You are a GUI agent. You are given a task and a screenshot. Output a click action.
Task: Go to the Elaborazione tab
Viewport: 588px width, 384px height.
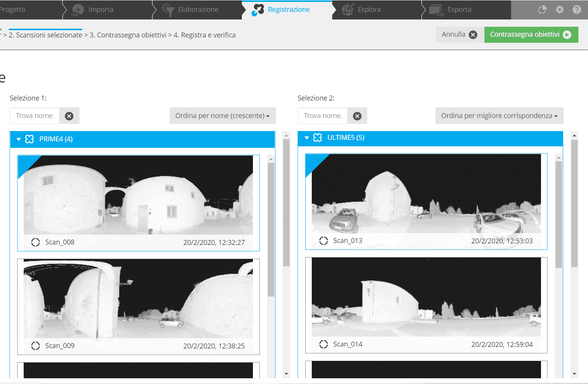pyautogui.click(x=198, y=10)
